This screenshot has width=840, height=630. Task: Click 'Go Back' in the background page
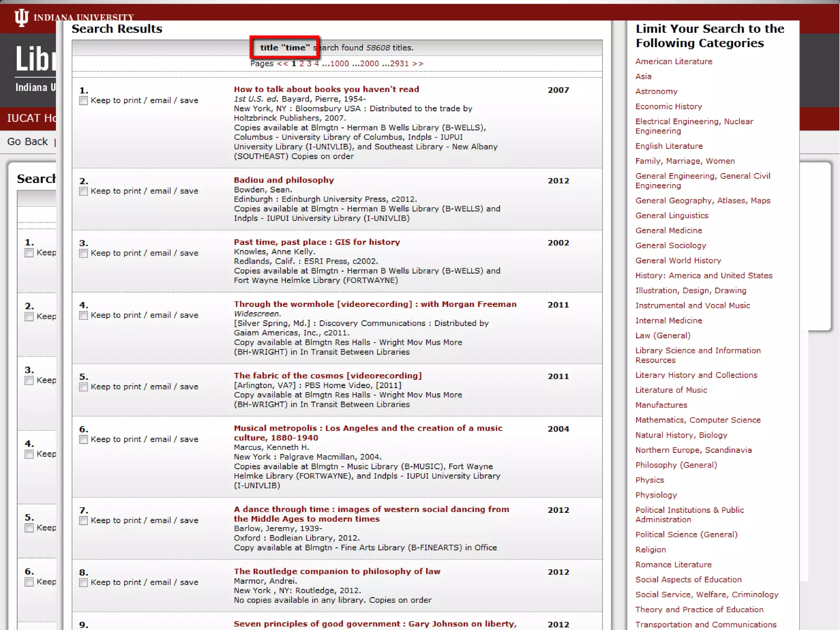[x=27, y=142]
